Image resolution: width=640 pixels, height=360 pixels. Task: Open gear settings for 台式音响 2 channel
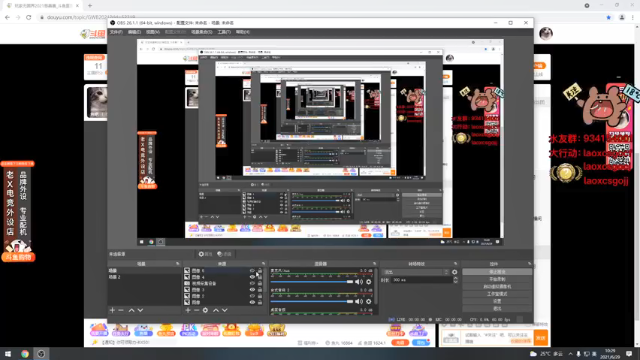369,301
